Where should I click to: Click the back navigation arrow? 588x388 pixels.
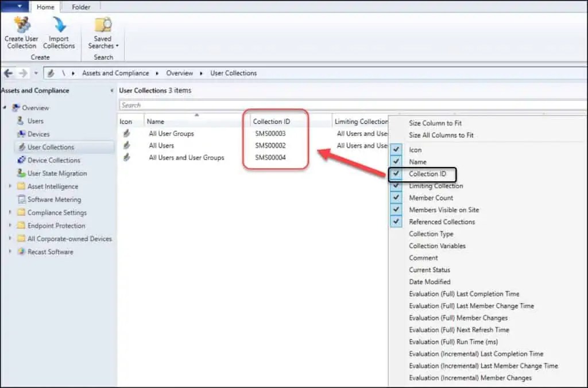point(8,73)
